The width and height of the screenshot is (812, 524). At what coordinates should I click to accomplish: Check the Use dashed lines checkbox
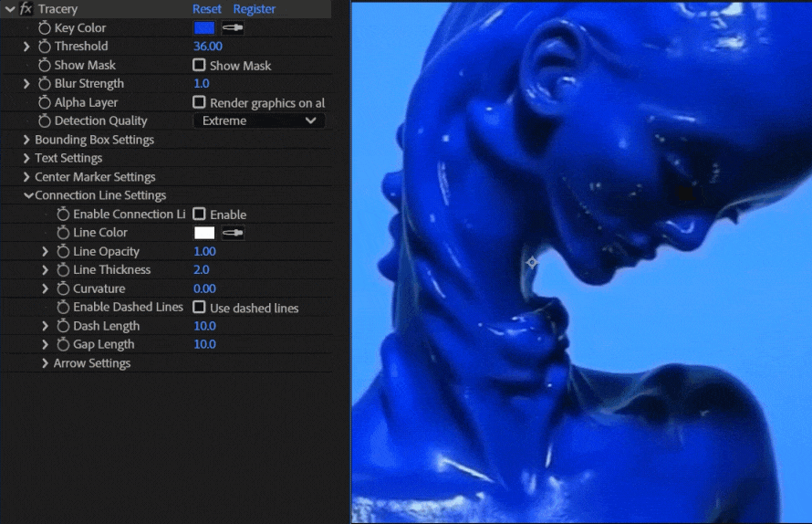(199, 308)
